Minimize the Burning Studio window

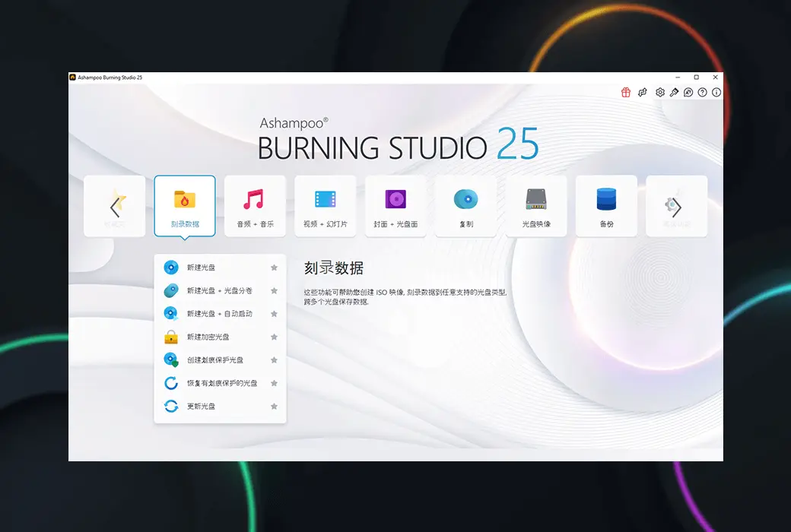coord(678,78)
